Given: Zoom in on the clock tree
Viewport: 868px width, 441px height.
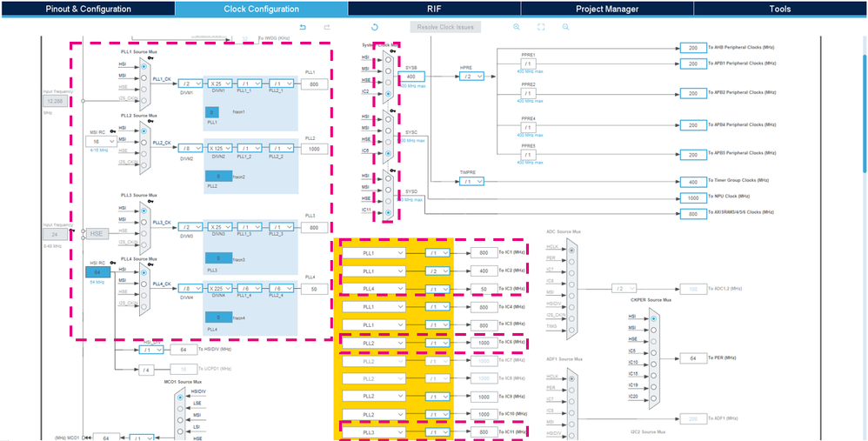Looking at the screenshot, I should (517, 27).
